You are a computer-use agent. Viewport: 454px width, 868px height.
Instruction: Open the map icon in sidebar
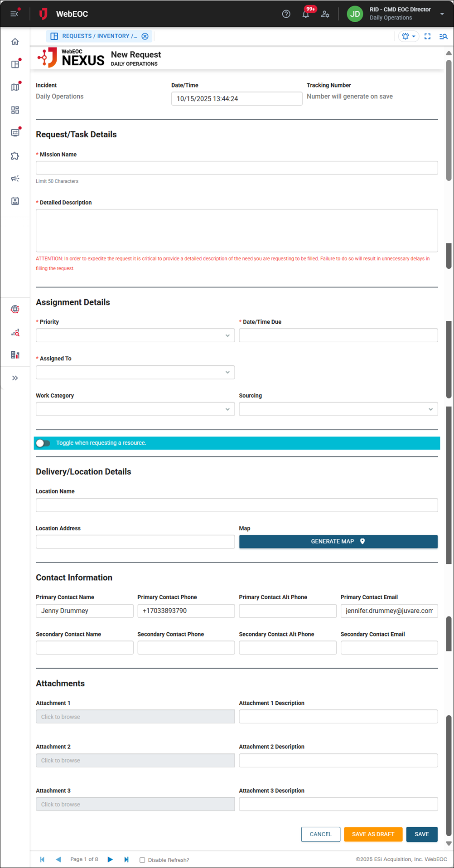(15, 87)
